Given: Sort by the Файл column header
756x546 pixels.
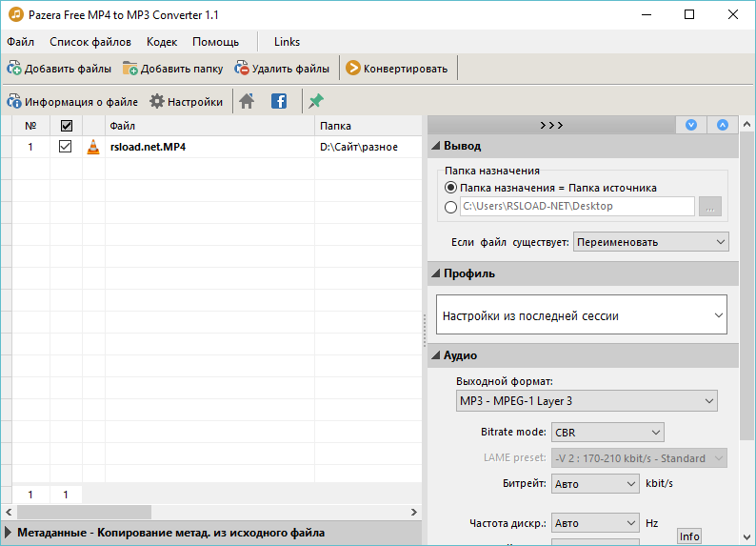Looking at the screenshot, I should (209, 126).
